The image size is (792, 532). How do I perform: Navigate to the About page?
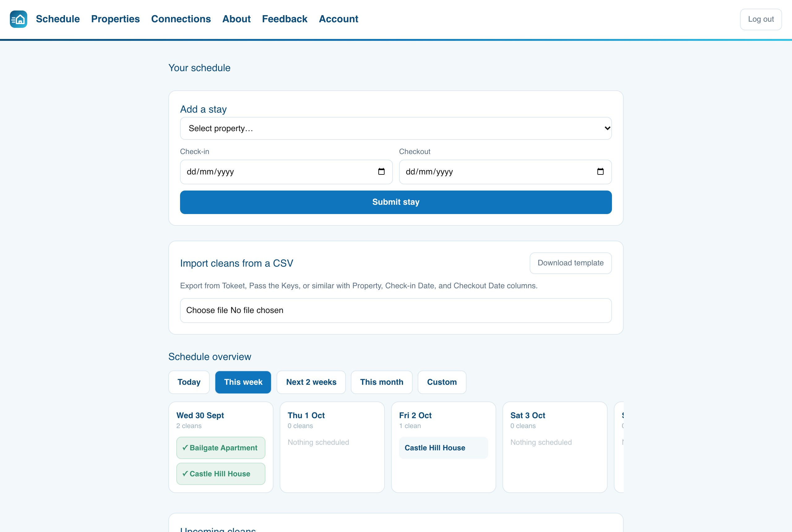pyautogui.click(x=236, y=19)
